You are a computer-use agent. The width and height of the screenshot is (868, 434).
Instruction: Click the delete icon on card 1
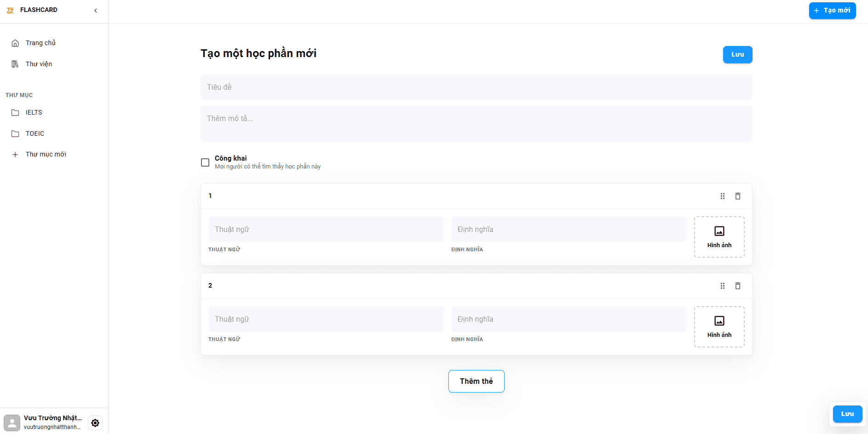pyautogui.click(x=737, y=196)
